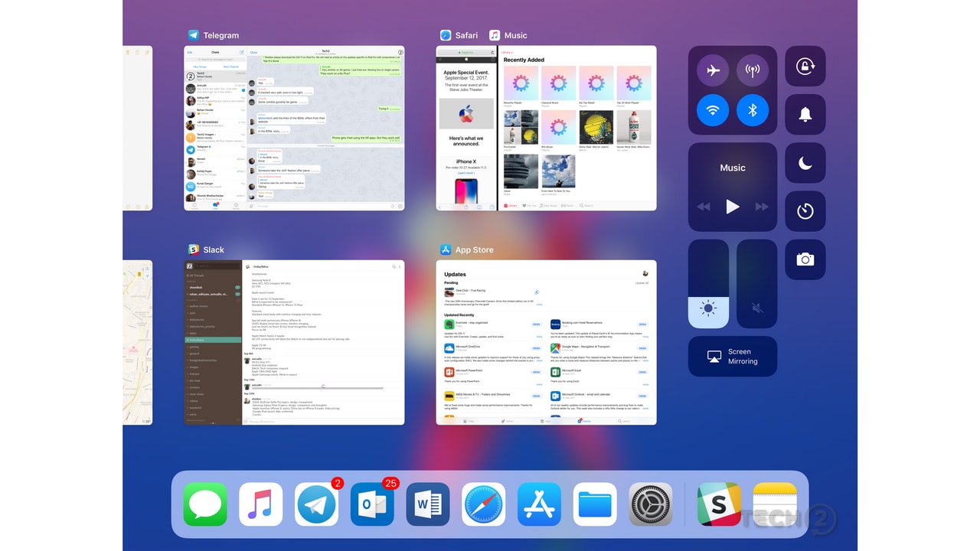Switch to the Telegram app card
This screenshot has height=551, width=980.
pos(294,128)
